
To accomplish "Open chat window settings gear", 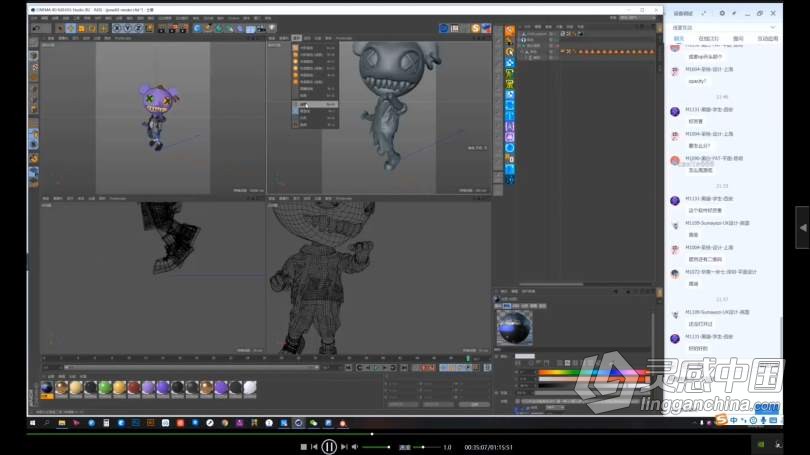I will point(722,13).
